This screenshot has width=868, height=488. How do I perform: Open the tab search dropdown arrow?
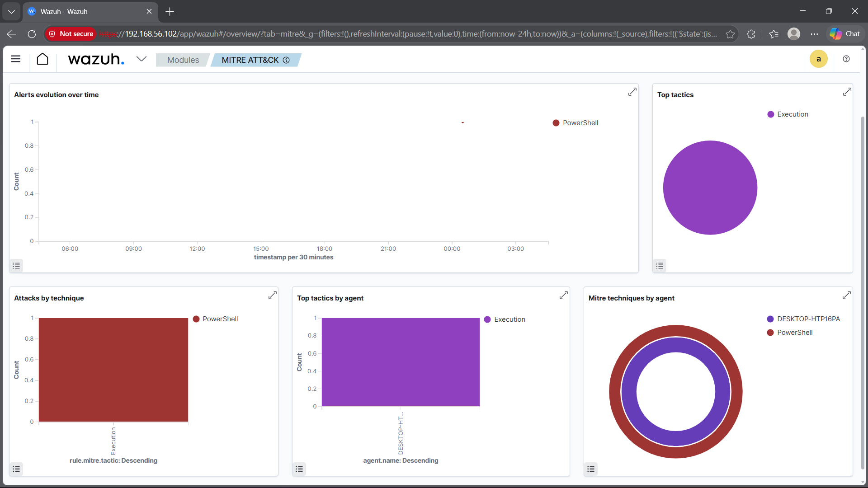pyautogui.click(x=11, y=12)
